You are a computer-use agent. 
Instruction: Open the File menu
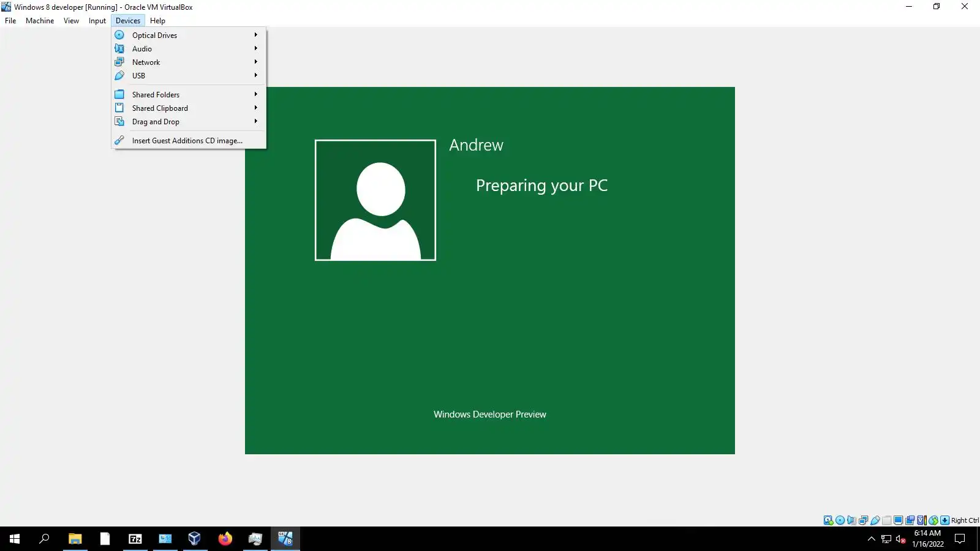point(10,20)
